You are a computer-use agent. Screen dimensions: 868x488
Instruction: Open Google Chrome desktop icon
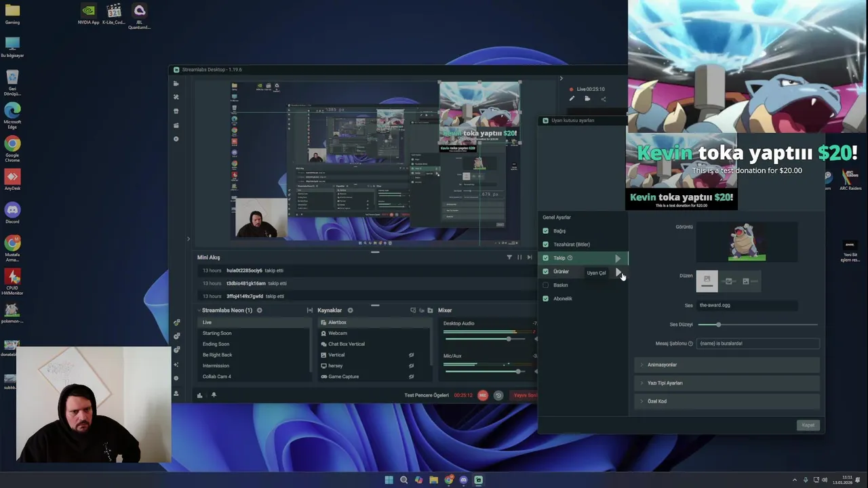tap(12, 148)
